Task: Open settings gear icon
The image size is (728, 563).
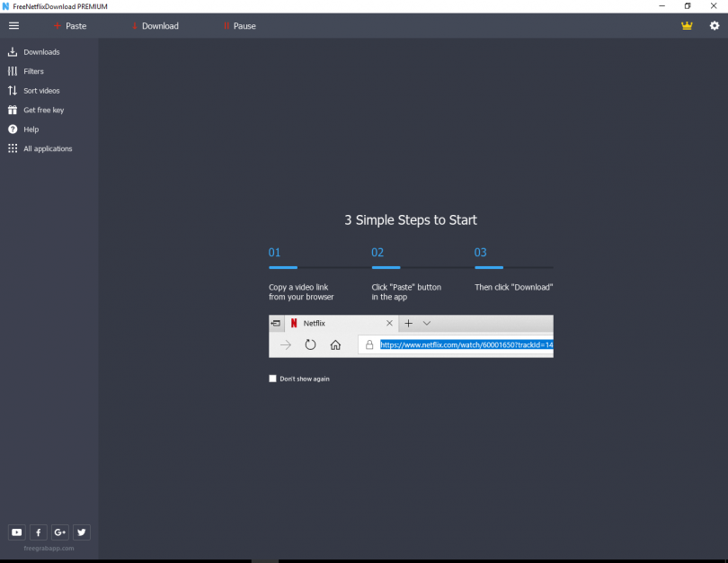Action: click(x=715, y=26)
